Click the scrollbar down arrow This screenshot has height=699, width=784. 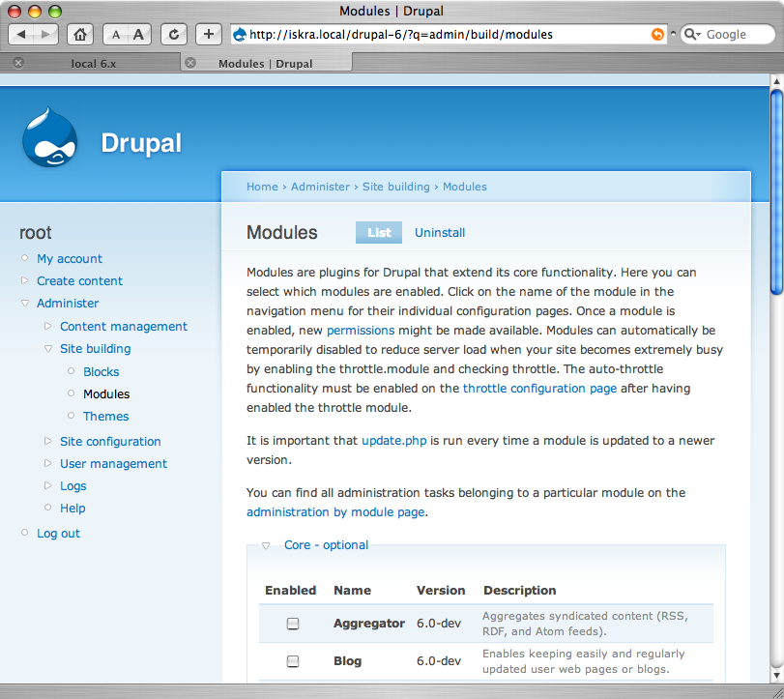[776, 676]
